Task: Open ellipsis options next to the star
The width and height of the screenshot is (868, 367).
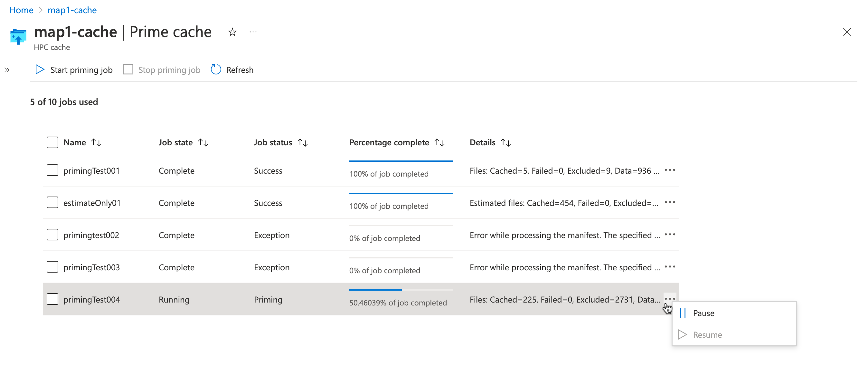Action: (253, 32)
